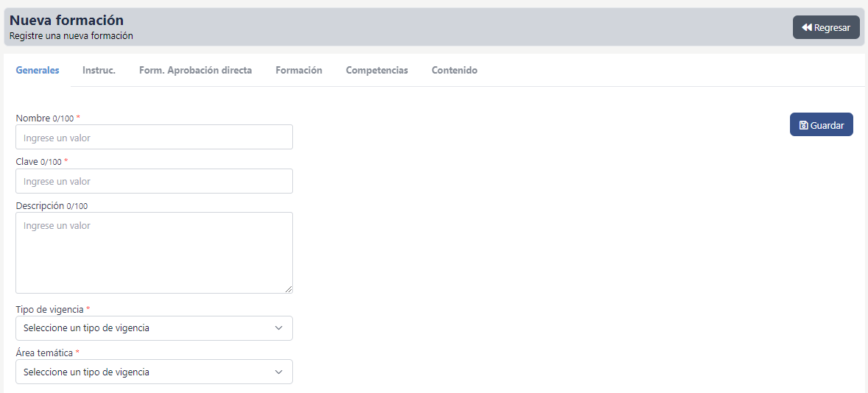
Task: Click the Clave field label
Action: tap(27, 162)
